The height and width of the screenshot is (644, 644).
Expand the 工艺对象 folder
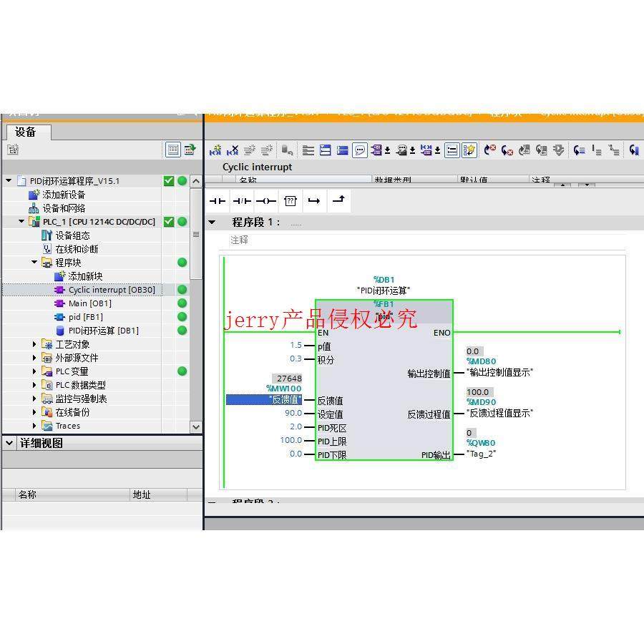pyautogui.click(x=34, y=344)
